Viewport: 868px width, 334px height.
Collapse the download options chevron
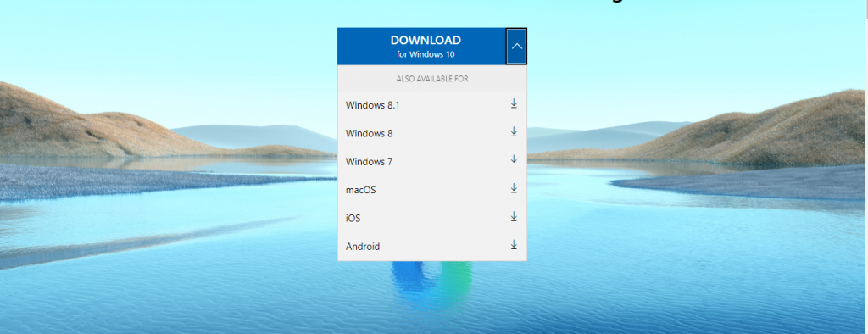516,47
